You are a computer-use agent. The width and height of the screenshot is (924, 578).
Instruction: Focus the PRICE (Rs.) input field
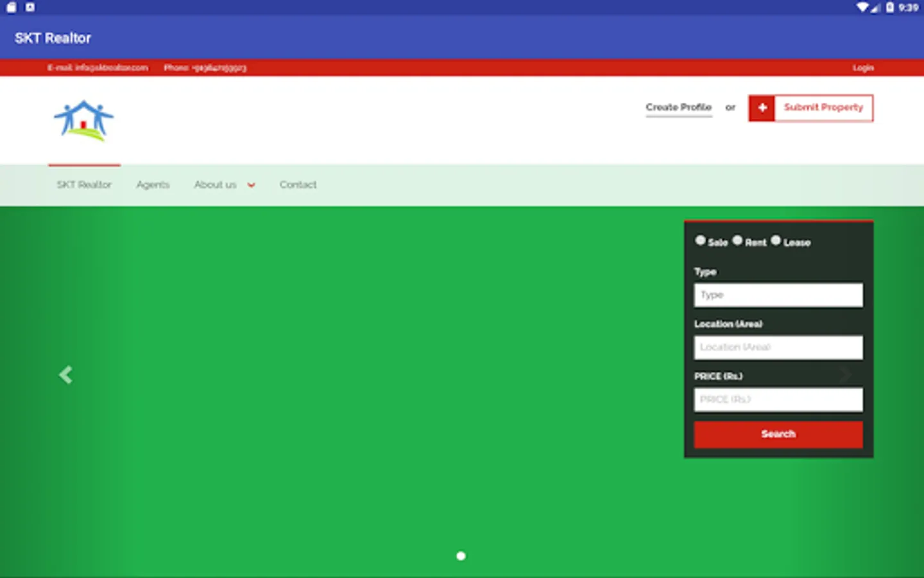778,399
